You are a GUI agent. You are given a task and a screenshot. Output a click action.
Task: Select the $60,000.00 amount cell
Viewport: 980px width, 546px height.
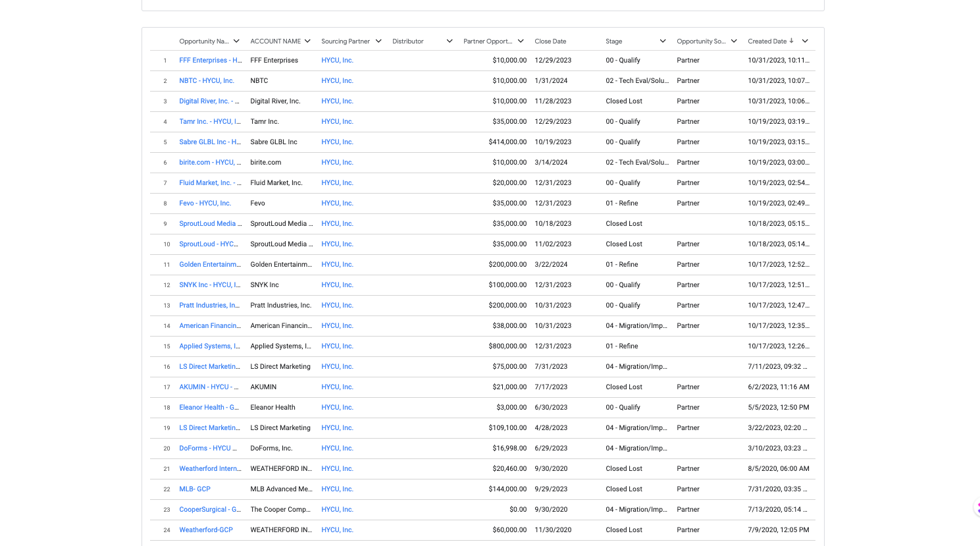pos(509,530)
